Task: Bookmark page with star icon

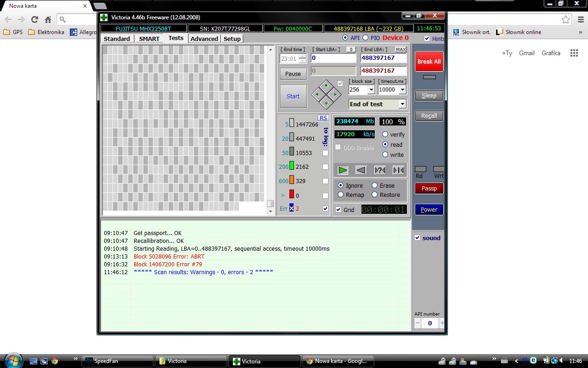Action: (566, 19)
